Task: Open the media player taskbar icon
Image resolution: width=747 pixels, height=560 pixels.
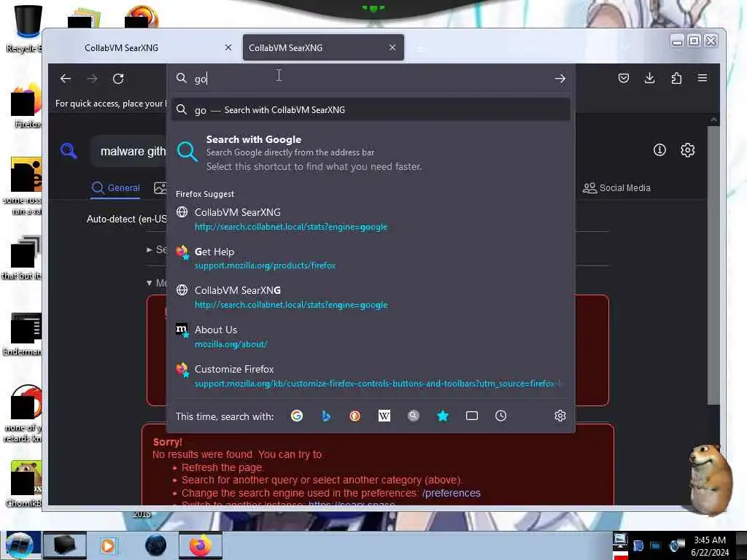Action: pos(108,545)
